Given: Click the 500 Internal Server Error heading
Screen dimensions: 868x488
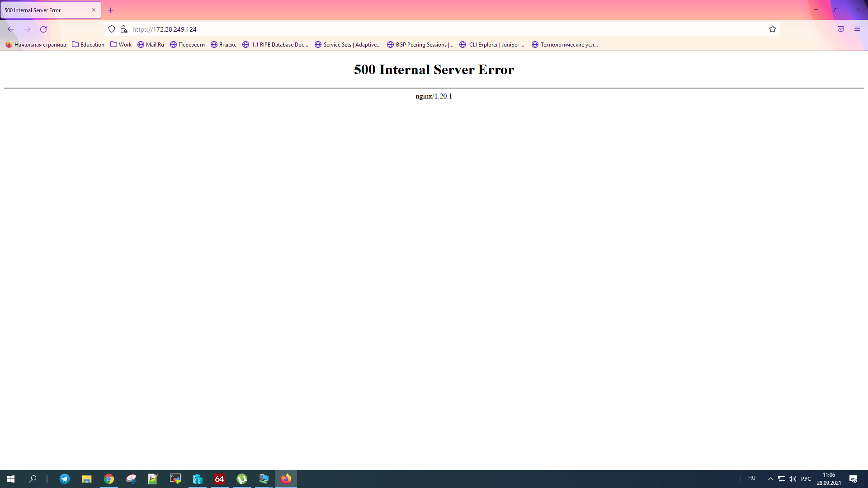Looking at the screenshot, I should click(434, 70).
